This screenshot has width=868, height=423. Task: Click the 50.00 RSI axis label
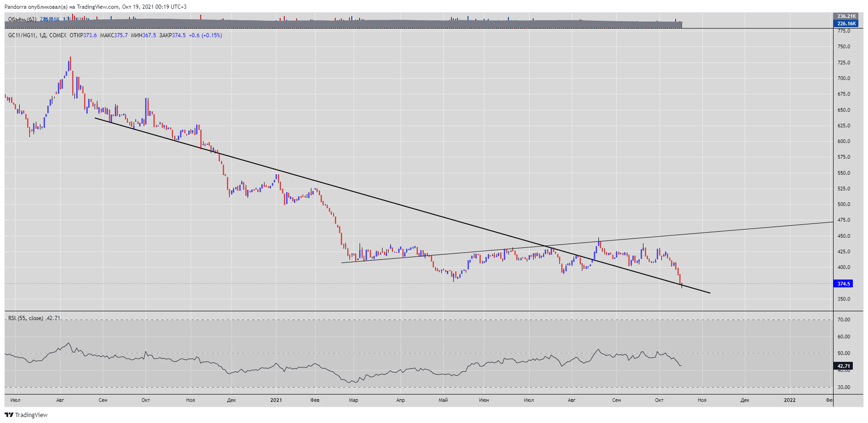[844, 353]
